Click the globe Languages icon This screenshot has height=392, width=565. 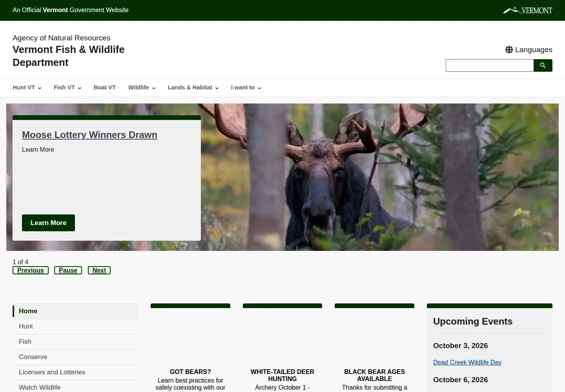point(509,50)
